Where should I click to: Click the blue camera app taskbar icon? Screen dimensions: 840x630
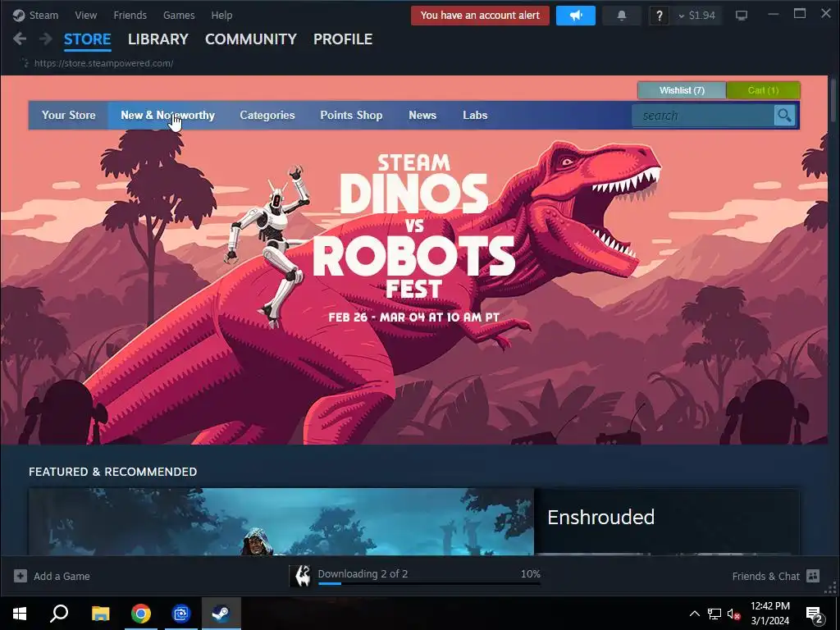181,614
